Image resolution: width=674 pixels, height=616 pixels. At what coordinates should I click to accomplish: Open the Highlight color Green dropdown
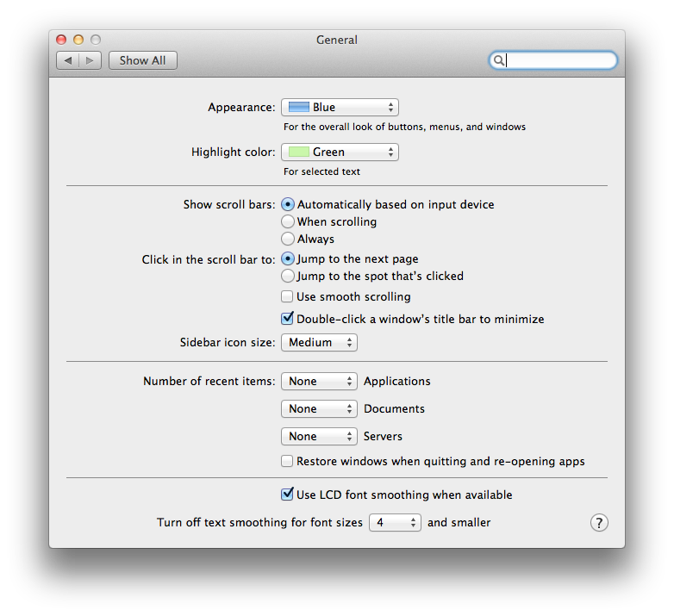[340, 152]
